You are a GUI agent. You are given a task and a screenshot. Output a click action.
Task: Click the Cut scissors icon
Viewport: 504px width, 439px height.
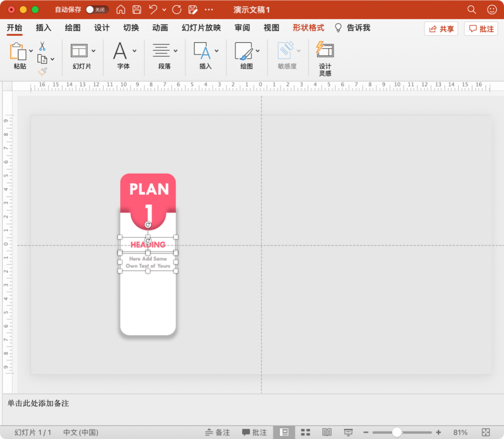click(42, 46)
